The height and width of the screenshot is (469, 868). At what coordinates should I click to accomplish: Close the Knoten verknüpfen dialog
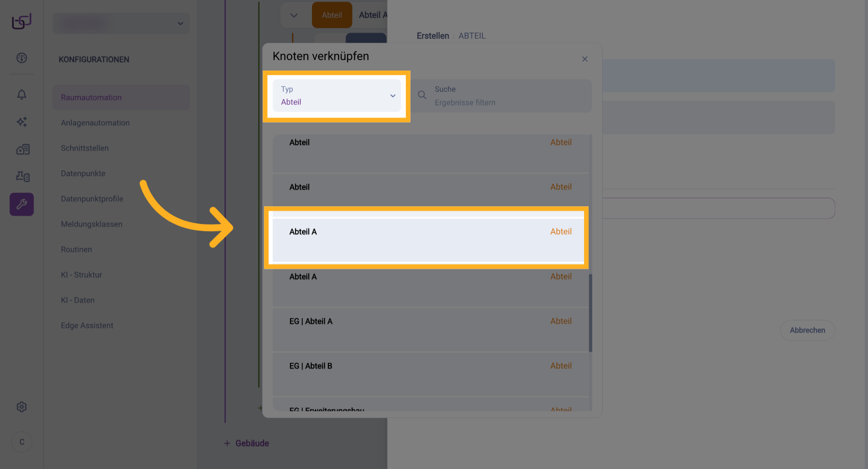click(x=585, y=59)
